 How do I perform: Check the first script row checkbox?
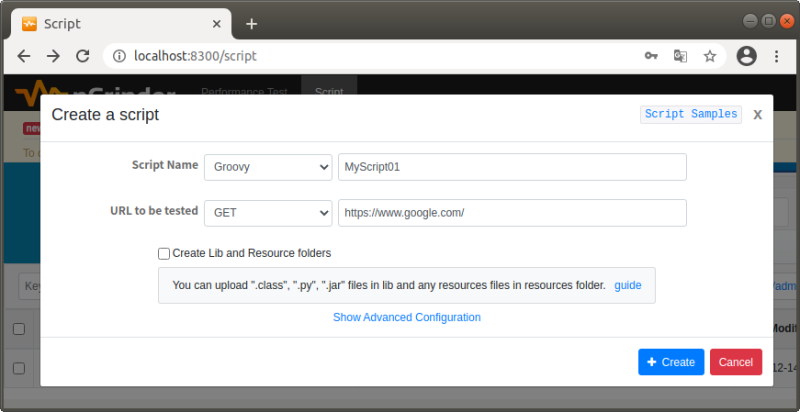tap(19, 368)
